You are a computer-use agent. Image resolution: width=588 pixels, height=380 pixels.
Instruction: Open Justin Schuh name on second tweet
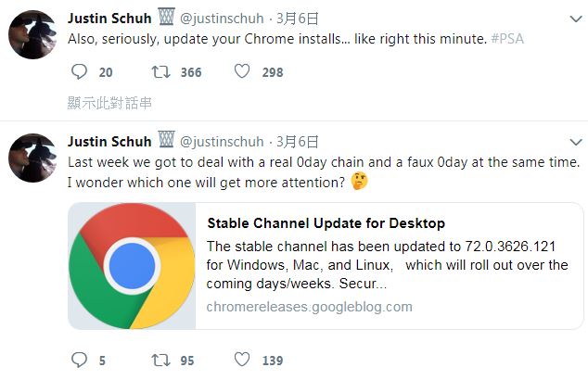pos(109,142)
